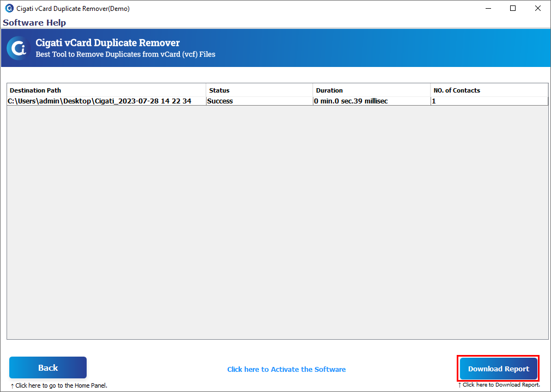Close the vCard Duplicate Remover window
This screenshot has height=392, width=551.
pyautogui.click(x=537, y=8)
